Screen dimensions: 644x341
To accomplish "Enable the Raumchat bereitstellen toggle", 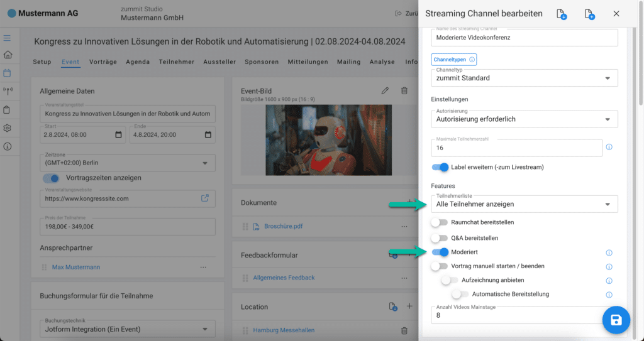I will pyautogui.click(x=440, y=222).
